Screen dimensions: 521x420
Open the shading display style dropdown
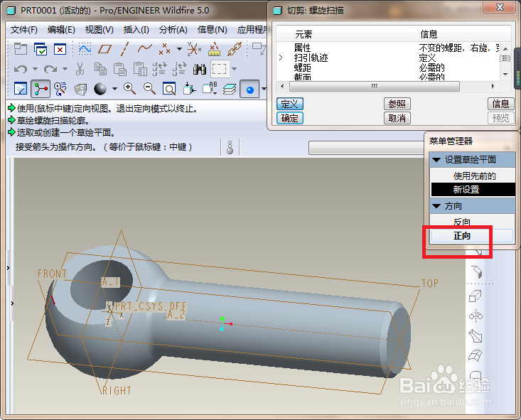pos(114,89)
